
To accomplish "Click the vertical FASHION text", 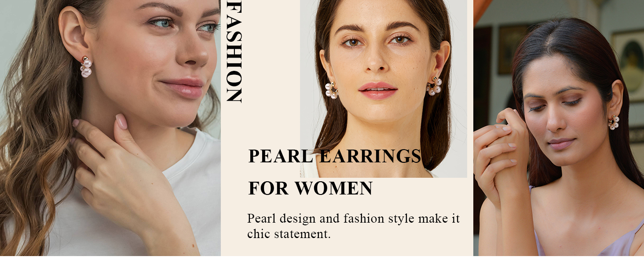I will coord(234,51).
